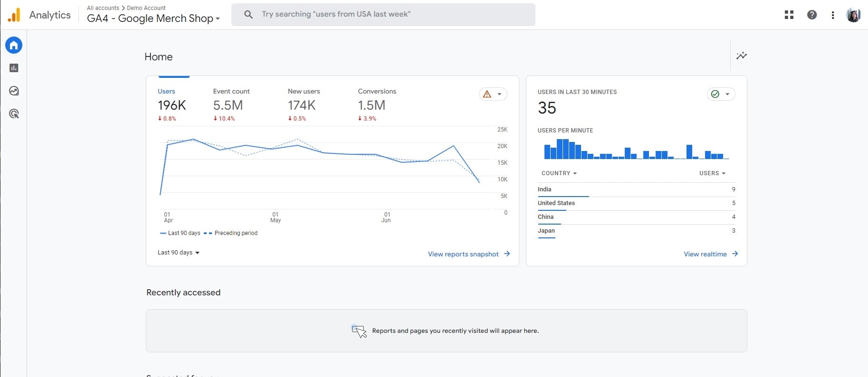Image resolution: width=868 pixels, height=377 pixels.
Task: Click the Analytics product name text
Action: pos(50,15)
